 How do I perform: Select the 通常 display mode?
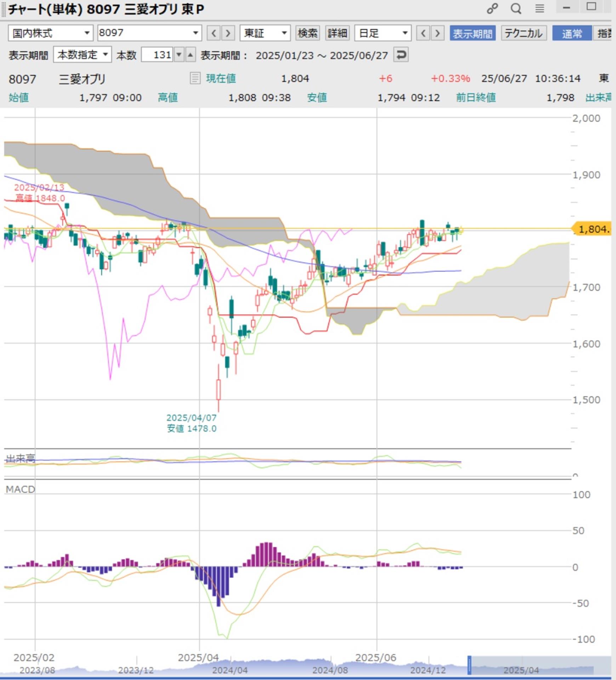(x=571, y=33)
